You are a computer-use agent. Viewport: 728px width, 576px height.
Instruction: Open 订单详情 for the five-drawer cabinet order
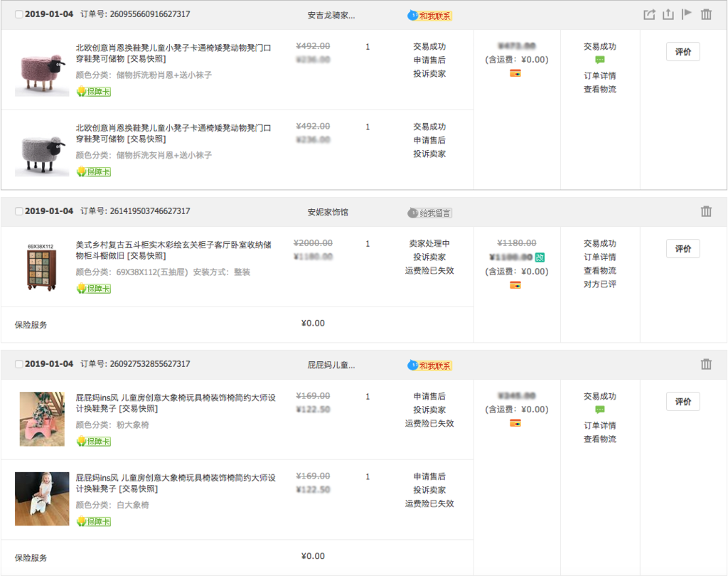click(x=599, y=257)
